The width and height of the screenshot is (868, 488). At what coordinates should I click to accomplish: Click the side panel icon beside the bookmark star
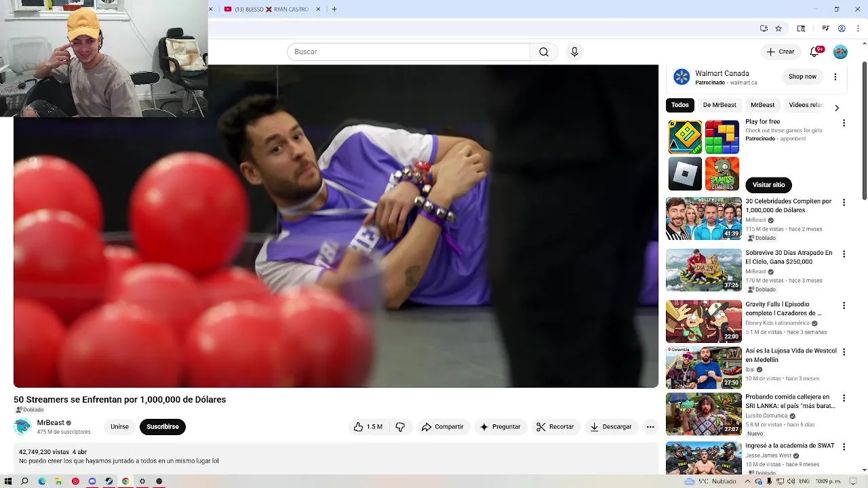[x=801, y=28]
